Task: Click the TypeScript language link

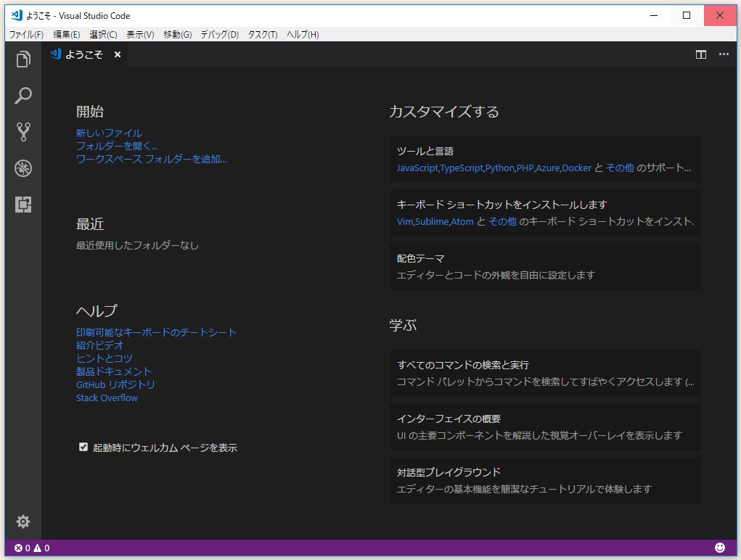Action: pyautogui.click(x=462, y=168)
